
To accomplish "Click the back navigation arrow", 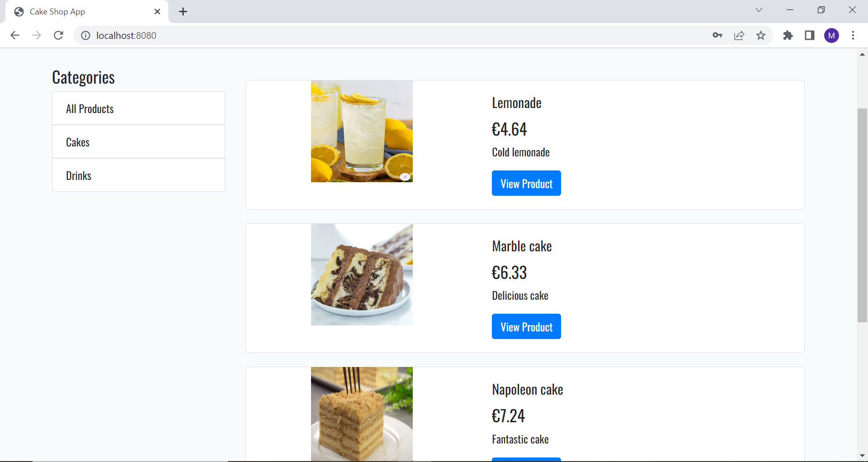I will point(15,35).
